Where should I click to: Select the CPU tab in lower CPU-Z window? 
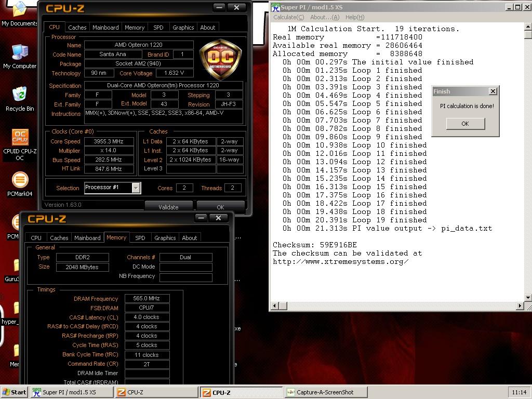pyautogui.click(x=36, y=238)
